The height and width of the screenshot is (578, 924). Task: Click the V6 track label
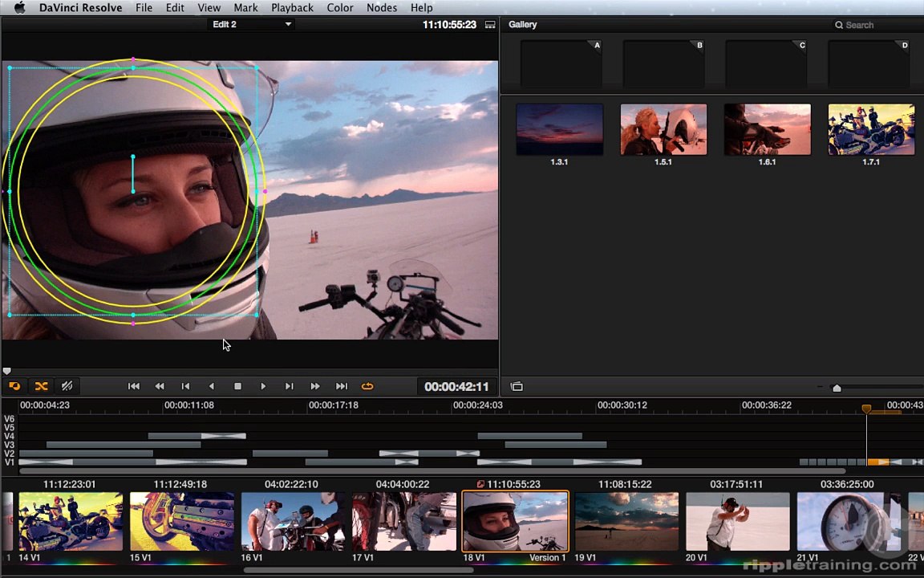9,419
